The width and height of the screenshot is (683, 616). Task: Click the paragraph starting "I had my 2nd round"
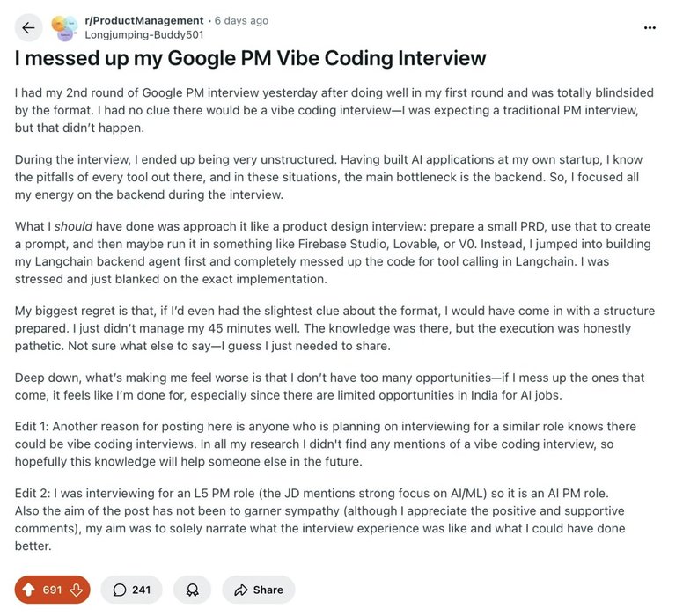click(x=334, y=109)
